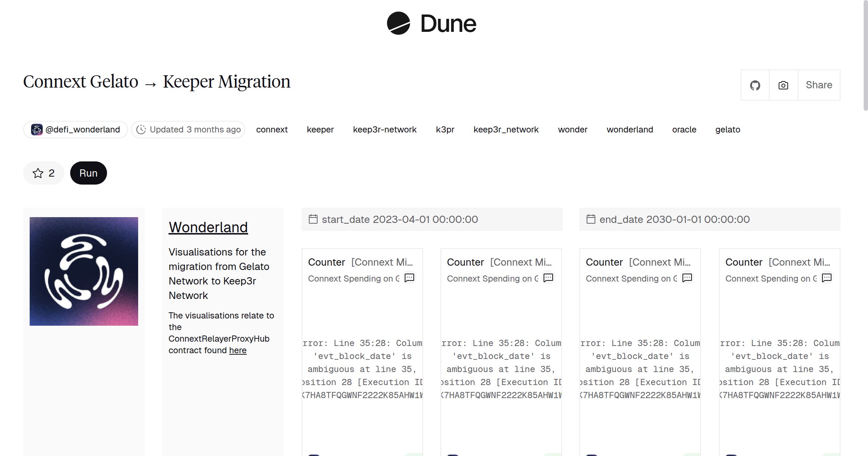Screen dimensions: 868x456
Task: Open comments on the first Counter widget
Action: coord(409,278)
